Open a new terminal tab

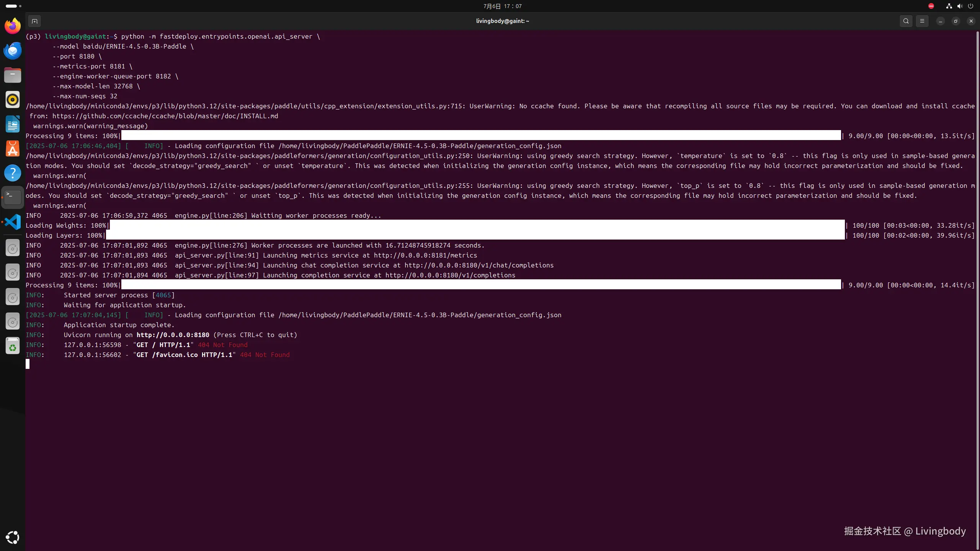[34, 21]
